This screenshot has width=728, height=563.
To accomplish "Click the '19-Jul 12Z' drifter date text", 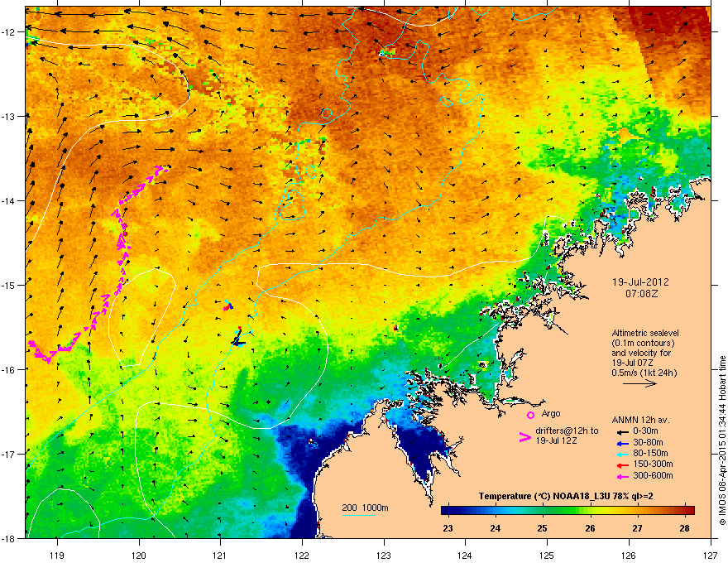I will [x=556, y=440].
